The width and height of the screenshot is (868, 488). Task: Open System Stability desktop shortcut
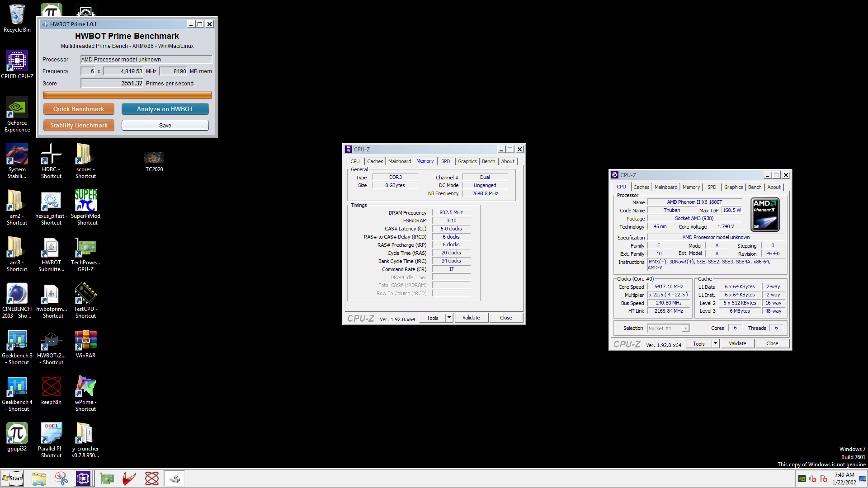(x=17, y=161)
